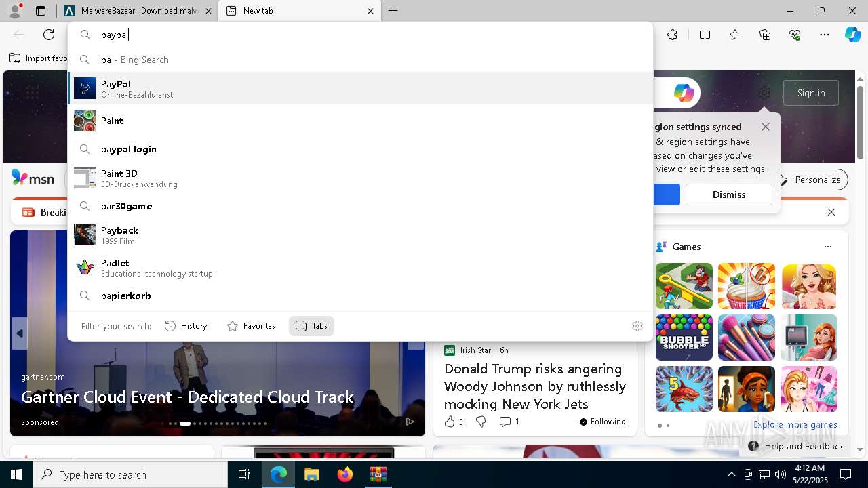Toggle Split screen icon
Viewport: 868px width, 488px height.
[705, 35]
